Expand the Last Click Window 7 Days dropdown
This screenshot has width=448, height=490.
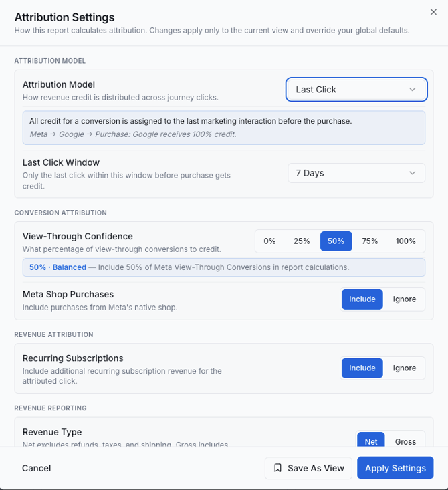(x=356, y=173)
